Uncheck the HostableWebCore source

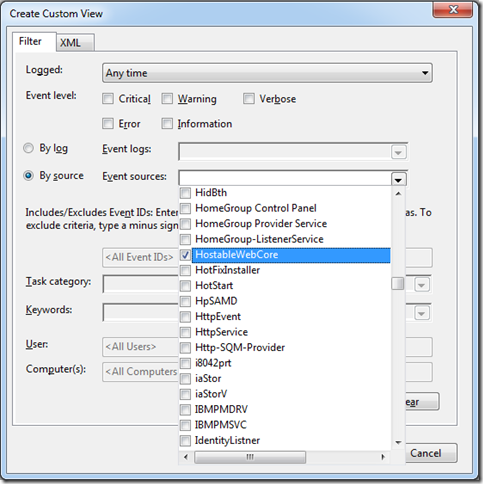(x=185, y=255)
